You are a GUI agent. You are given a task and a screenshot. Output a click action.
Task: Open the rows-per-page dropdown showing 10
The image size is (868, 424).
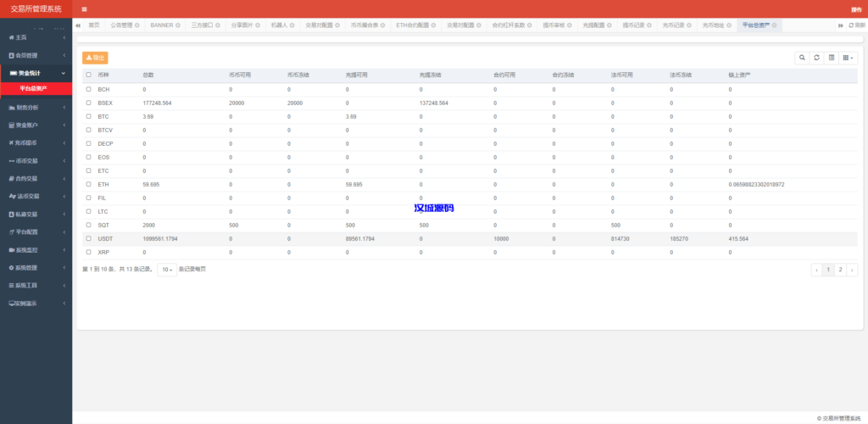[x=167, y=269]
